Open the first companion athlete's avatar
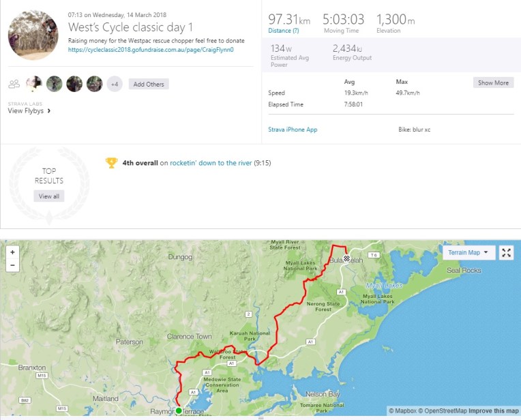521x420 pixels. pos(34,84)
